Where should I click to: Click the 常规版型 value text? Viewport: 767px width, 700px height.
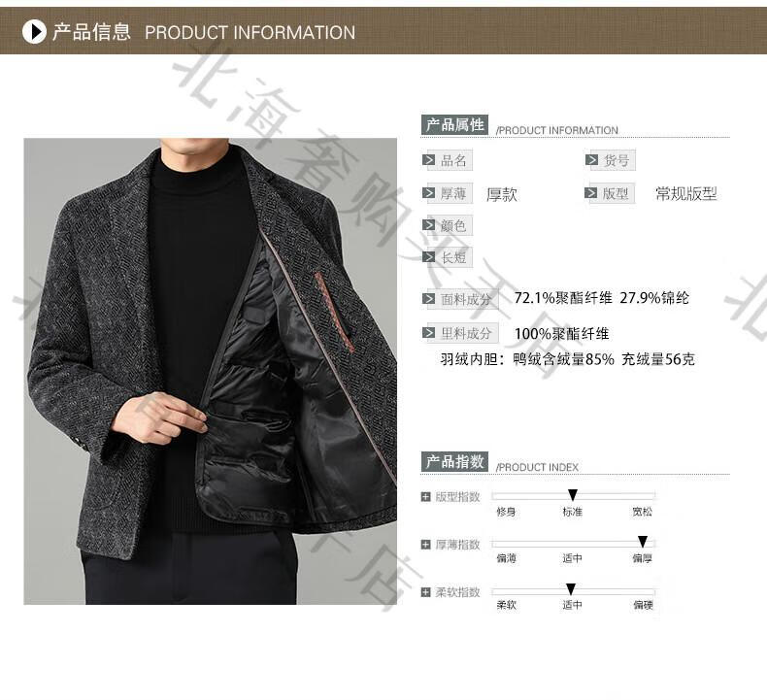click(x=685, y=194)
